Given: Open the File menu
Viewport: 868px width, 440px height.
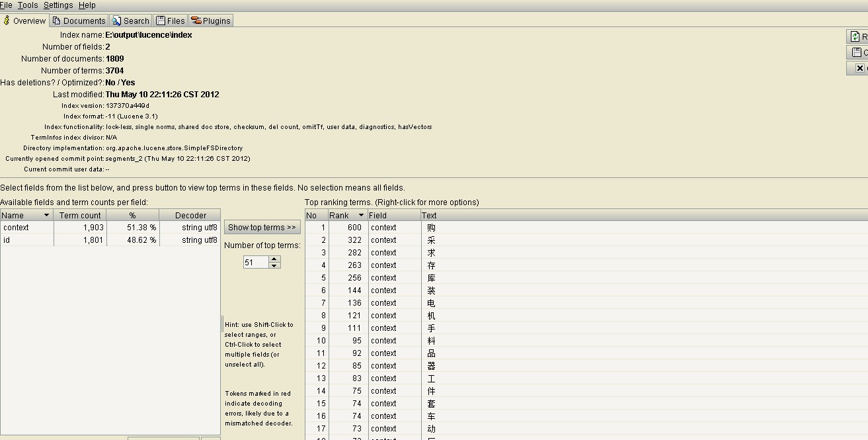Looking at the screenshot, I should click(x=6, y=5).
